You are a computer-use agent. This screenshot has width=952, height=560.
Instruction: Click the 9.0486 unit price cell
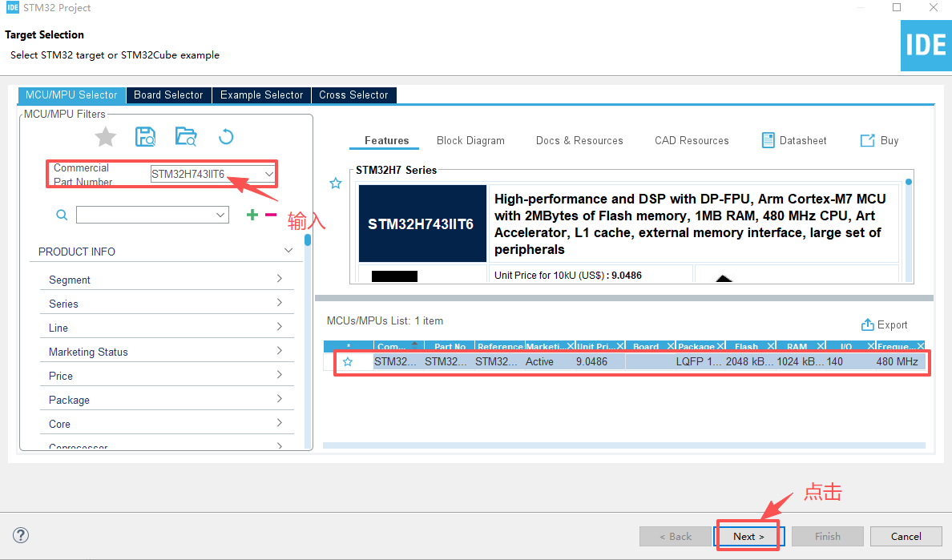[x=592, y=361]
